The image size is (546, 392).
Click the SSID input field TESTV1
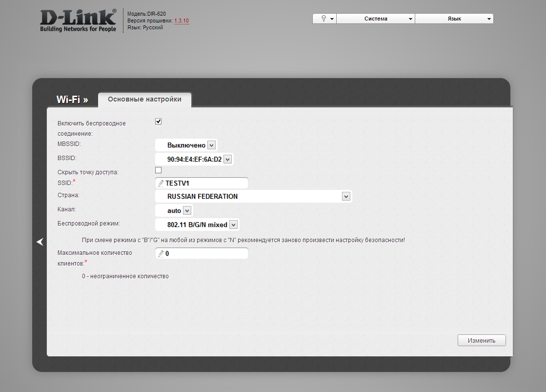(x=202, y=183)
